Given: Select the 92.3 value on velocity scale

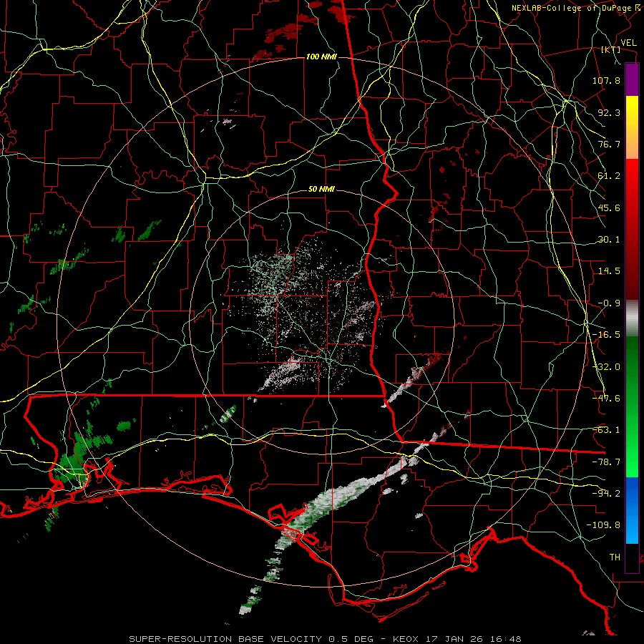Looking at the screenshot, I should [x=609, y=112].
